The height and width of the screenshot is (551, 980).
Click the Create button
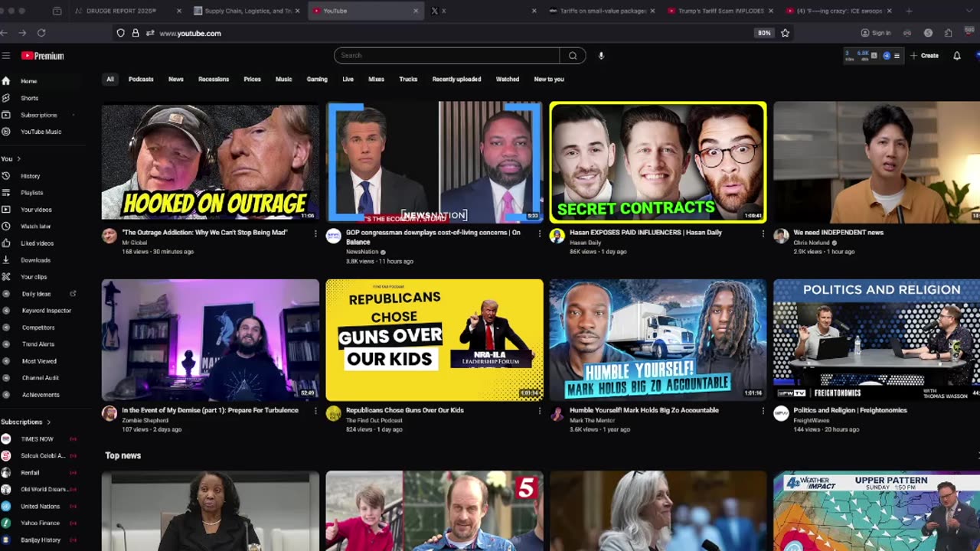click(924, 56)
